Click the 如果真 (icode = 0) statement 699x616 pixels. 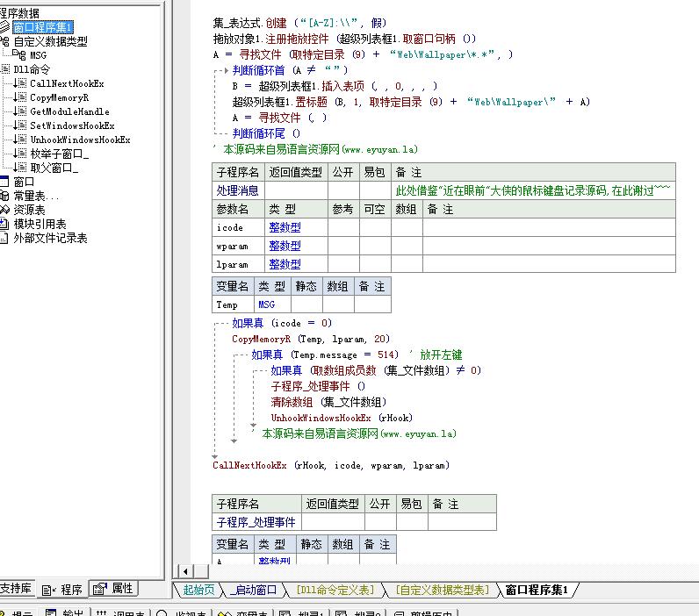(x=282, y=323)
